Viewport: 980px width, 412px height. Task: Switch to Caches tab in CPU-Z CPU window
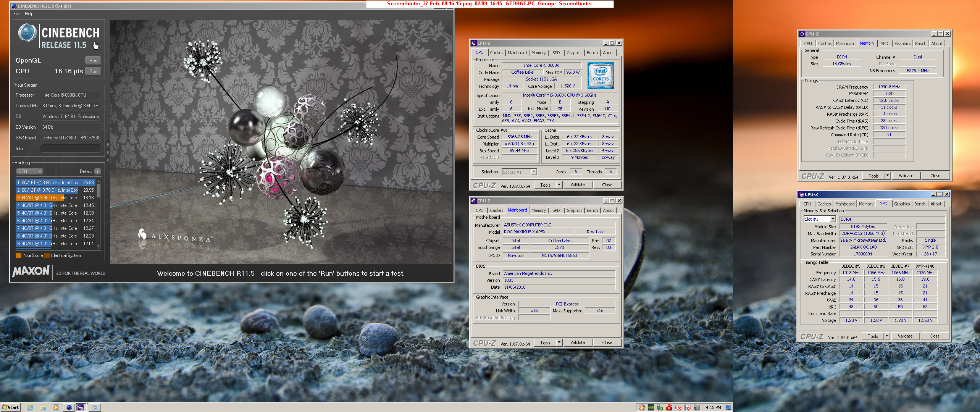(497, 53)
